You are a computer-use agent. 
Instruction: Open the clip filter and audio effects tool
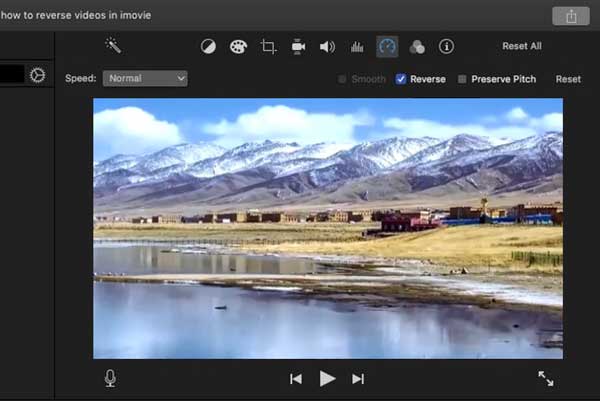tap(417, 47)
